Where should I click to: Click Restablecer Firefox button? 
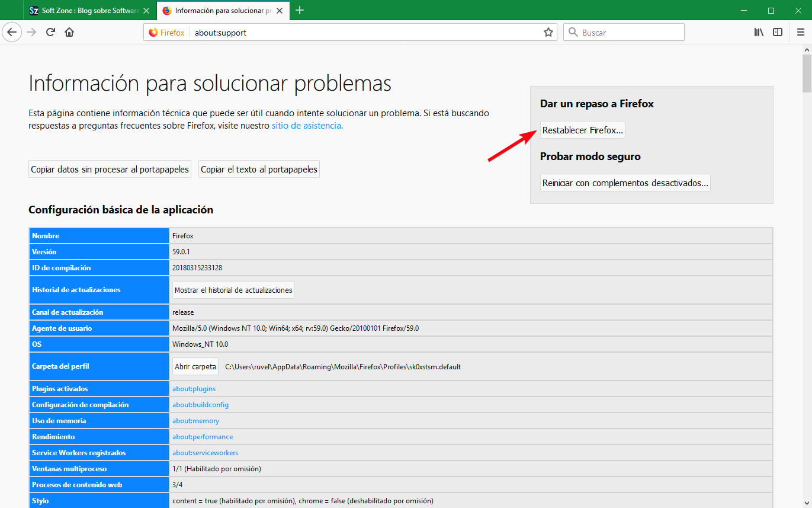coord(583,130)
